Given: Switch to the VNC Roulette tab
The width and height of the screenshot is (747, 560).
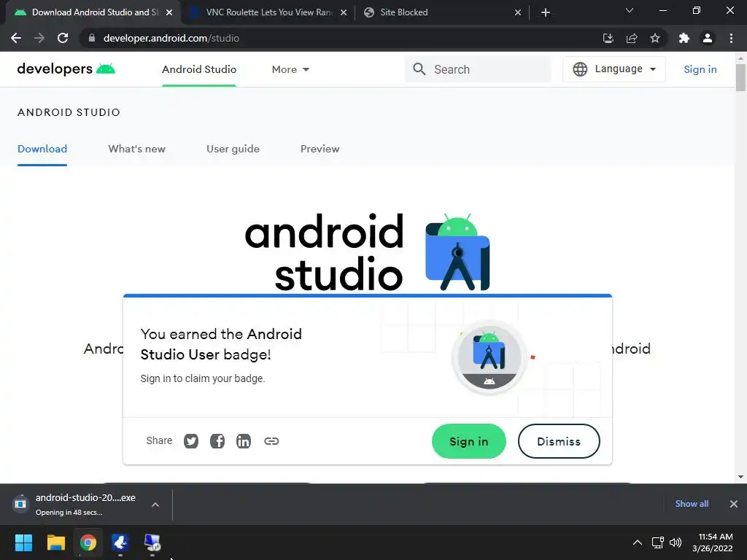Looking at the screenshot, I should pos(268,12).
